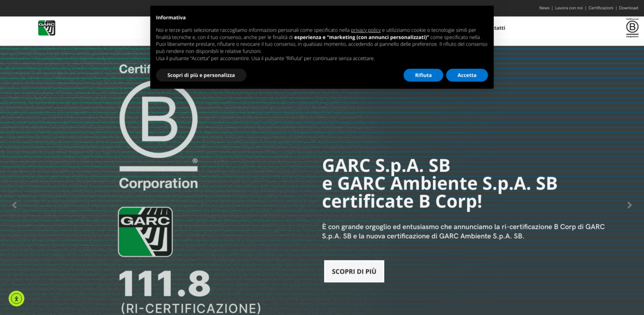
Task: Advance to next slide with right arrow
Action: pyautogui.click(x=629, y=204)
